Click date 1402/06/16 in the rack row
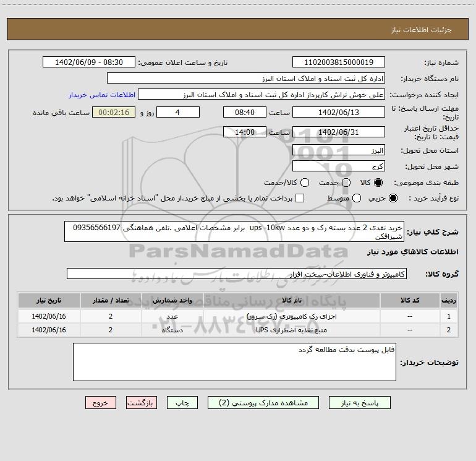This screenshot has height=461, width=476. [x=49, y=316]
